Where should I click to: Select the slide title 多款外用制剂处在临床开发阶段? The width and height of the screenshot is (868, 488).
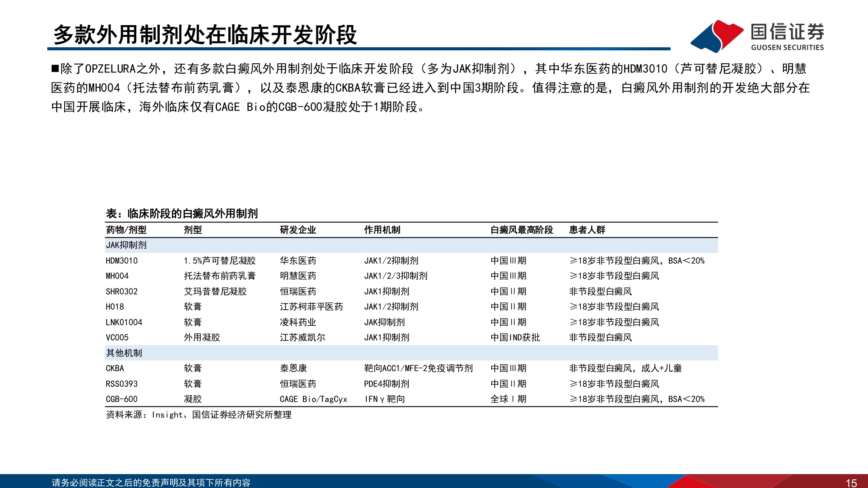tap(205, 35)
